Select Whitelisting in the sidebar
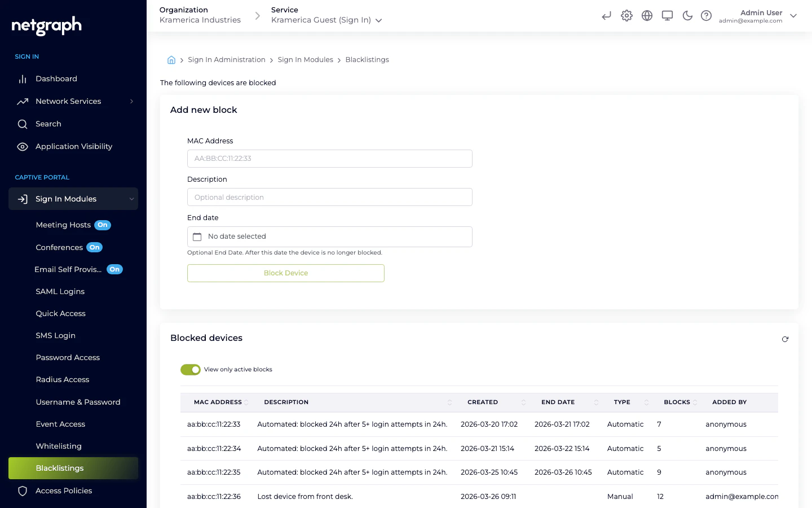The height and width of the screenshot is (508, 812). (58, 446)
